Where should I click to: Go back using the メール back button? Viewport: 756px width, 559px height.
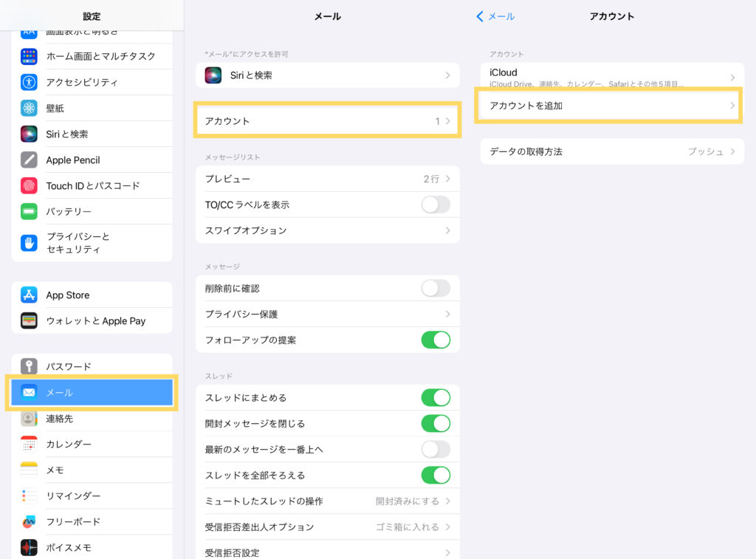click(495, 16)
